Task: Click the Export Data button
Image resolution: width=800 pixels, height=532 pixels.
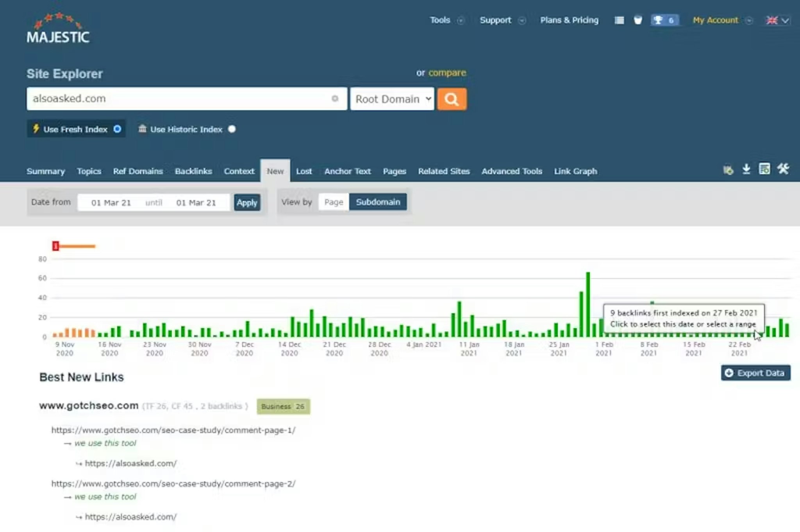Action: point(755,373)
